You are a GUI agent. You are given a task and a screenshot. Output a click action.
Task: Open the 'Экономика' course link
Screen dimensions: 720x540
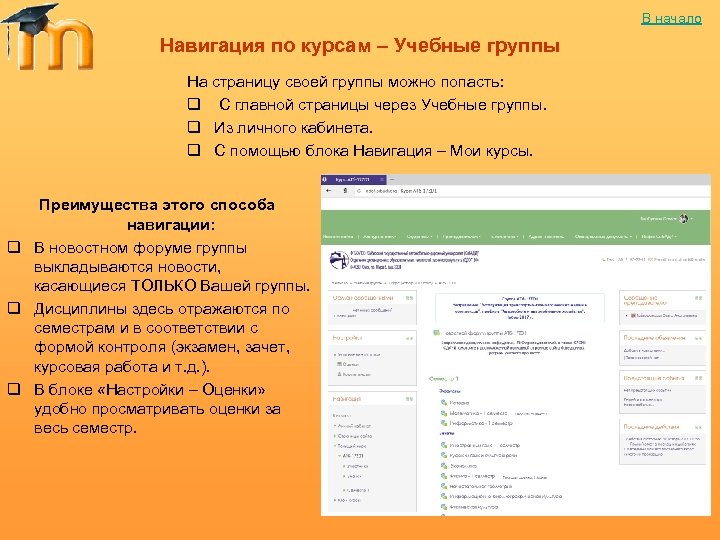tap(463, 466)
